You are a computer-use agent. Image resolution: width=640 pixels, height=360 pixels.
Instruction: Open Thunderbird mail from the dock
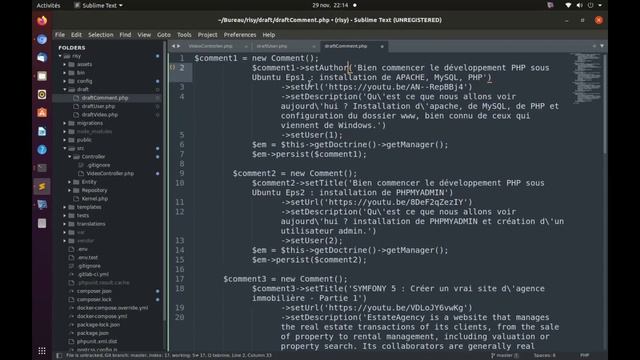pos(42,58)
